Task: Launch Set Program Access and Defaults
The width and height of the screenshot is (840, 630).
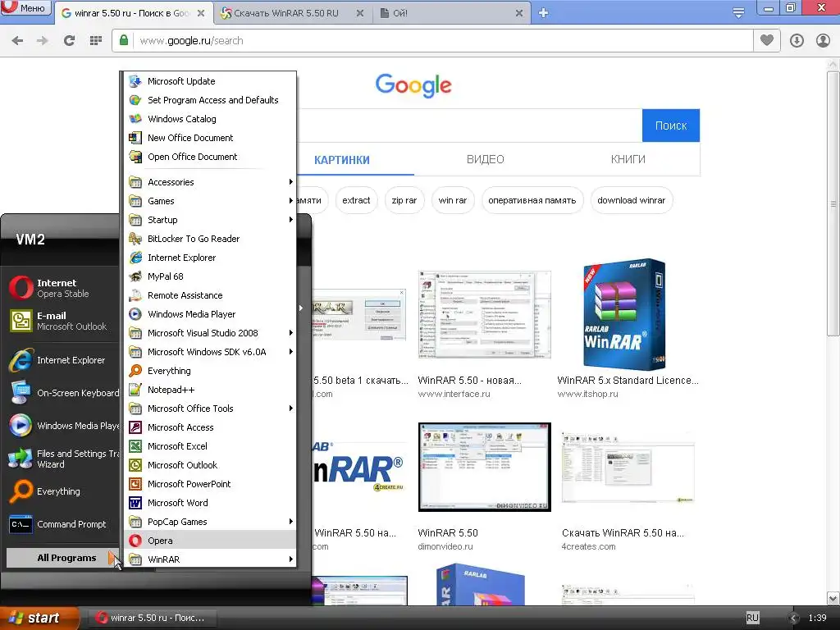Action: [x=209, y=100]
